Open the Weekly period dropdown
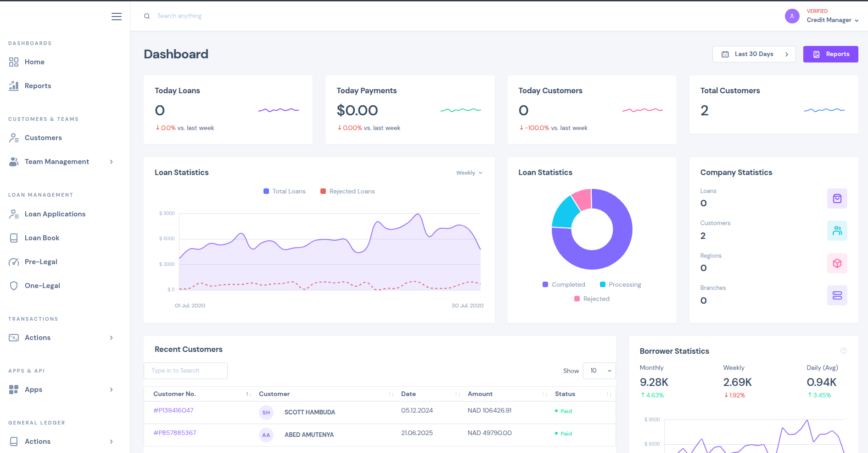868x453 pixels. coord(469,173)
